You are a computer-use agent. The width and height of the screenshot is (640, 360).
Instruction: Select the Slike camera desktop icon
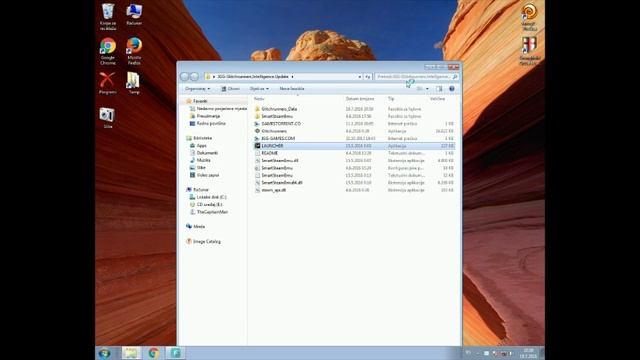107,118
